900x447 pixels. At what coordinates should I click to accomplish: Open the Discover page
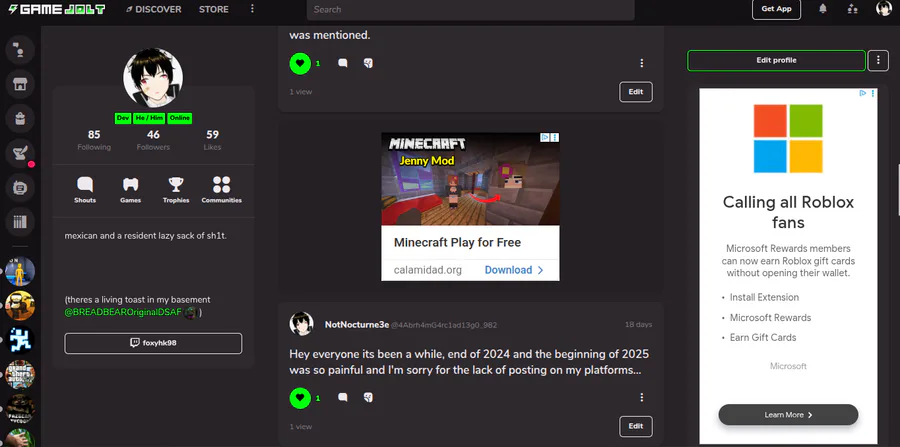(153, 9)
